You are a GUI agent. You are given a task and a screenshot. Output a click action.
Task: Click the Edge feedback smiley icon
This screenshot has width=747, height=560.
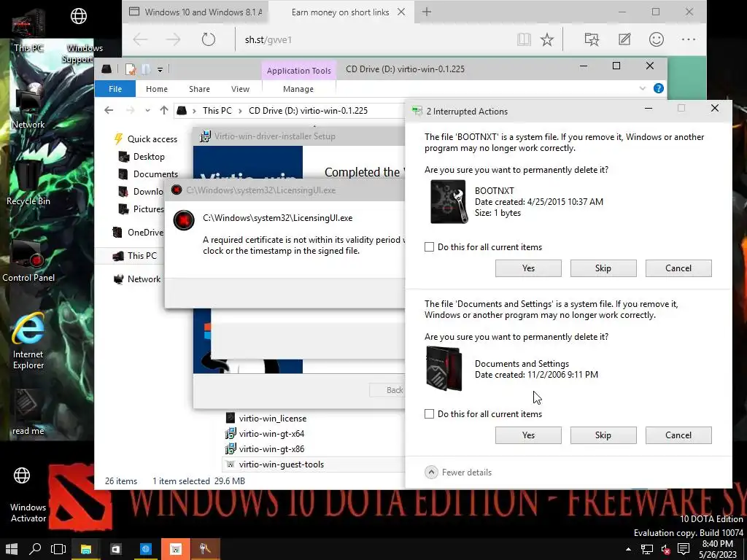[x=657, y=39]
